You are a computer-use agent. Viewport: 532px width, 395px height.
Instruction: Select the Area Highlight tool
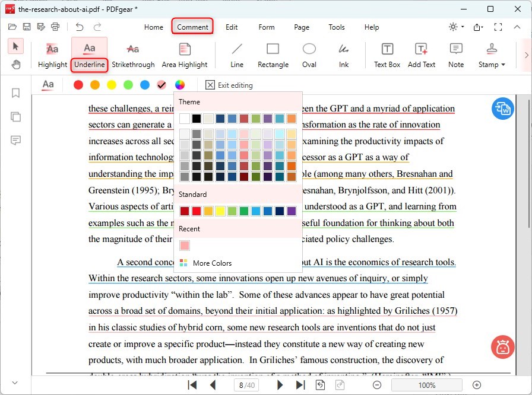click(x=185, y=55)
